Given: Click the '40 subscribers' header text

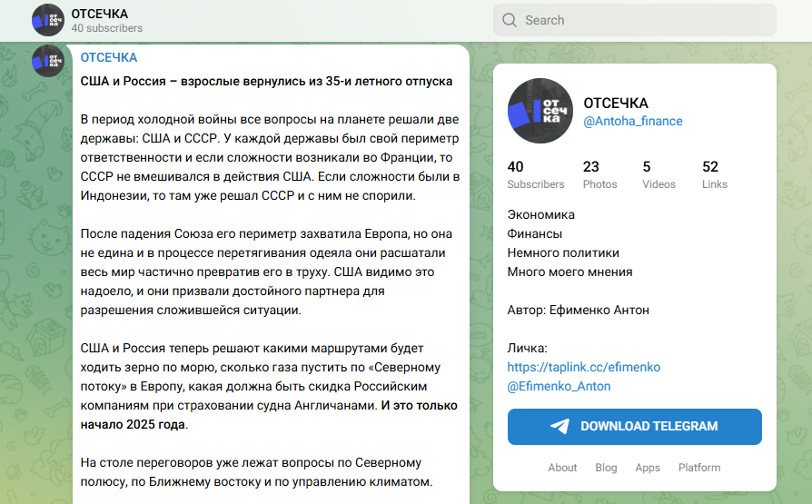Looking at the screenshot, I should 106,28.
